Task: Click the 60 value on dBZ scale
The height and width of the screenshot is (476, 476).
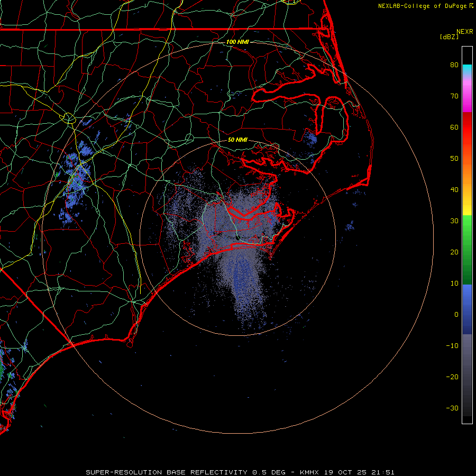Action: [454, 127]
